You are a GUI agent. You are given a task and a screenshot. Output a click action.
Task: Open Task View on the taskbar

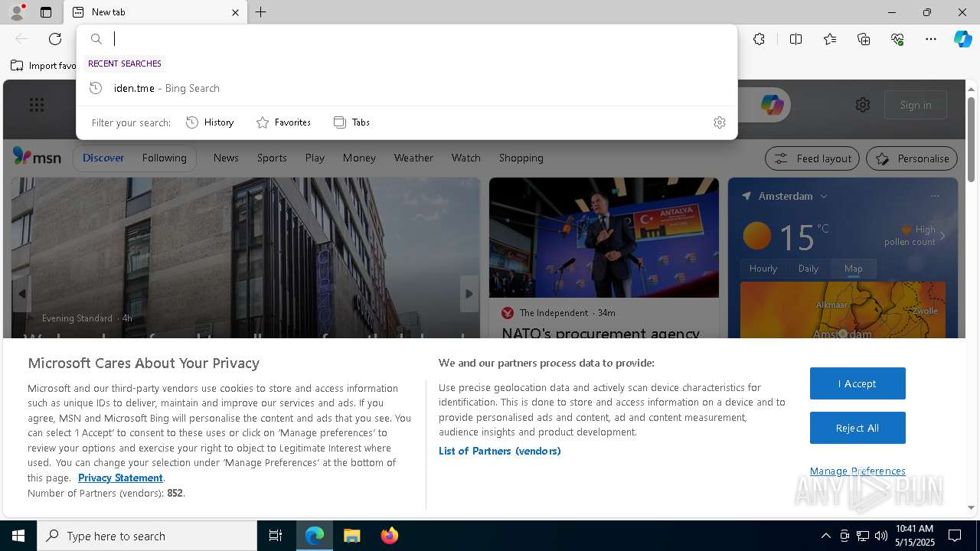276,536
